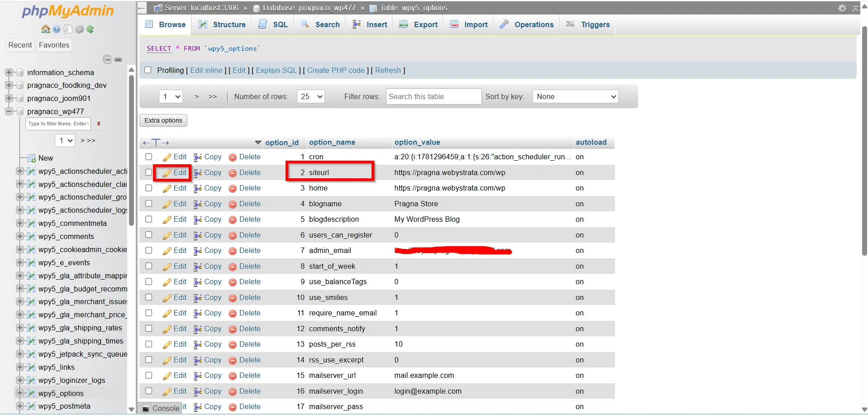The height and width of the screenshot is (415, 868).
Task: Open the Export tab
Action: point(418,24)
